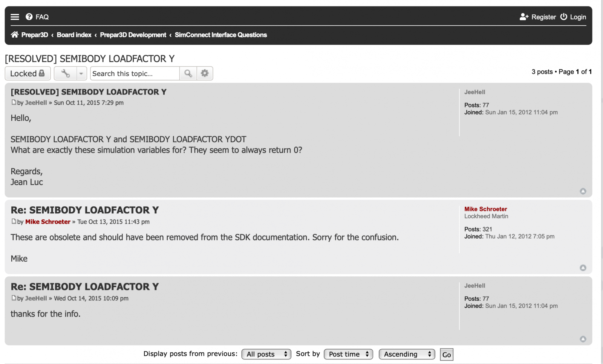The height and width of the screenshot is (364, 603).
Task: Open first post title RESOLVED SEMIBODY LOADFACTOR Y
Action: tap(89, 92)
